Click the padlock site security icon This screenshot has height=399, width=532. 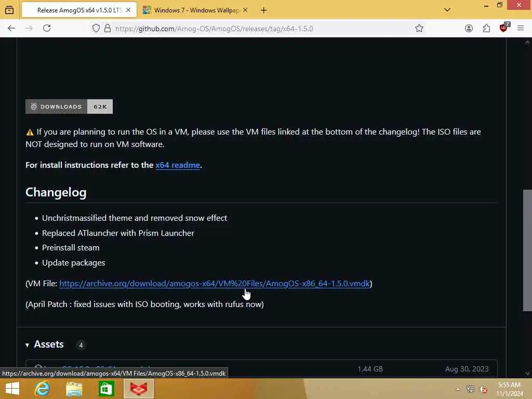(x=108, y=28)
